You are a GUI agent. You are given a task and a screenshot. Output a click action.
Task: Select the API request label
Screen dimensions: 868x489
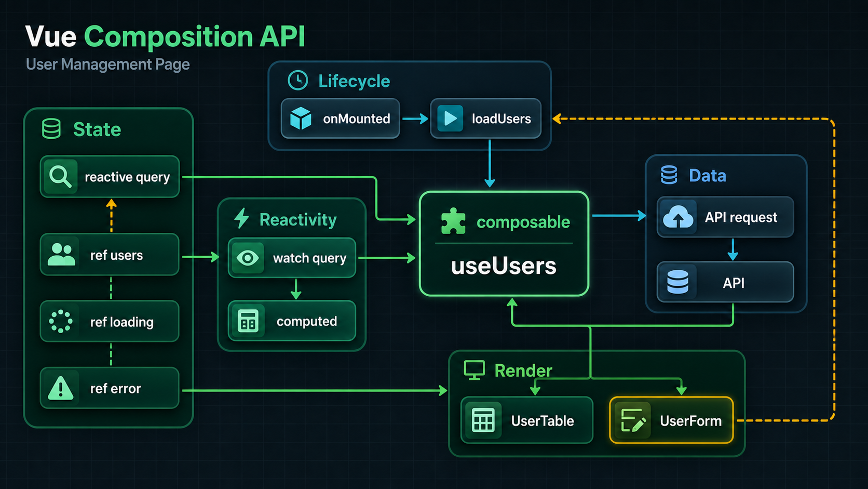[x=741, y=217]
